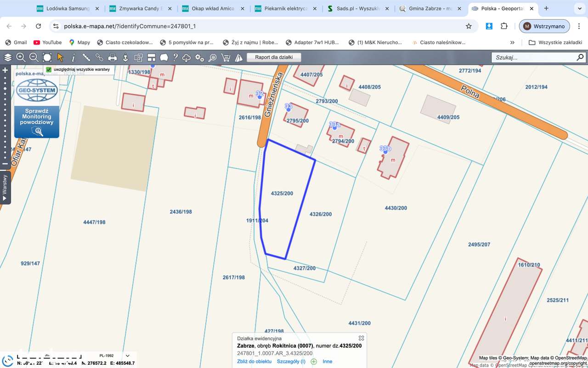Click parcel label 4326/200 on map
Image resolution: width=588 pixels, height=368 pixels.
pos(321,214)
